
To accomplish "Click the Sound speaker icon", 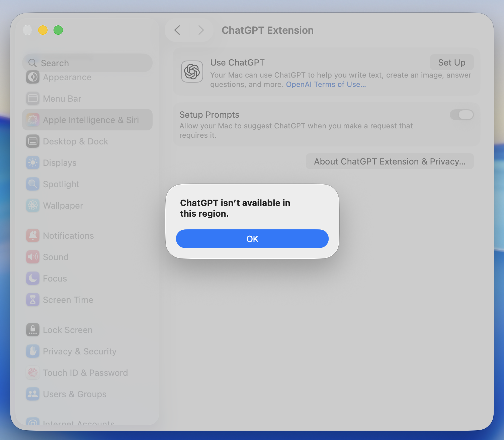I will (x=33, y=257).
